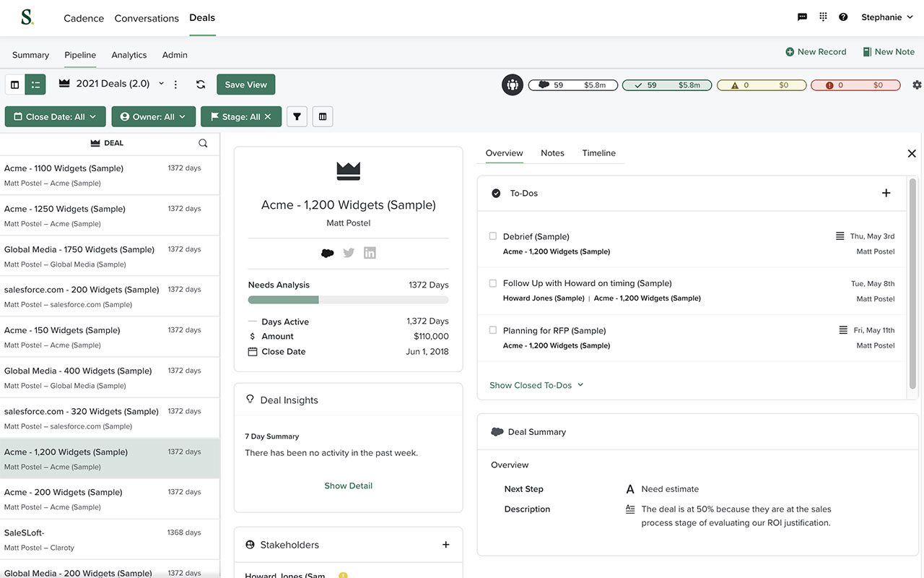Click the team members round icon
924x578 pixels.
click(x=513, y=85)
